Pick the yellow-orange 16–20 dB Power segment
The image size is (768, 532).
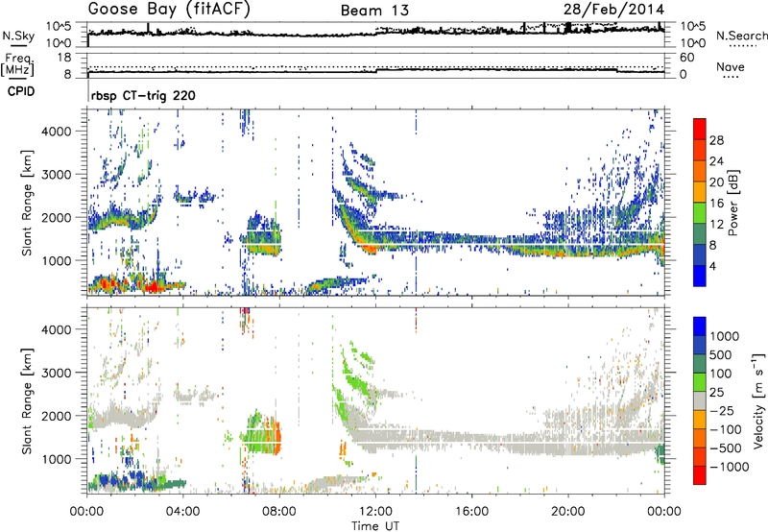(x=700, y=192)
